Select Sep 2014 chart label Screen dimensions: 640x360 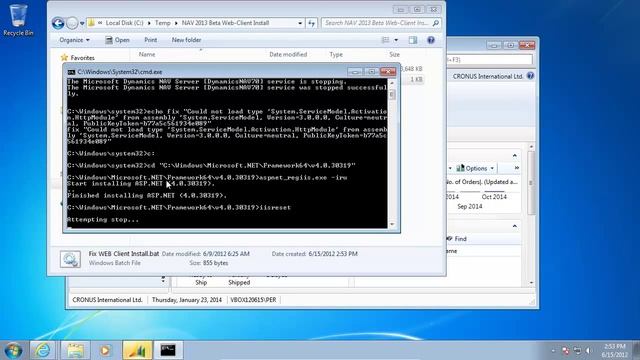pos(469,207)
